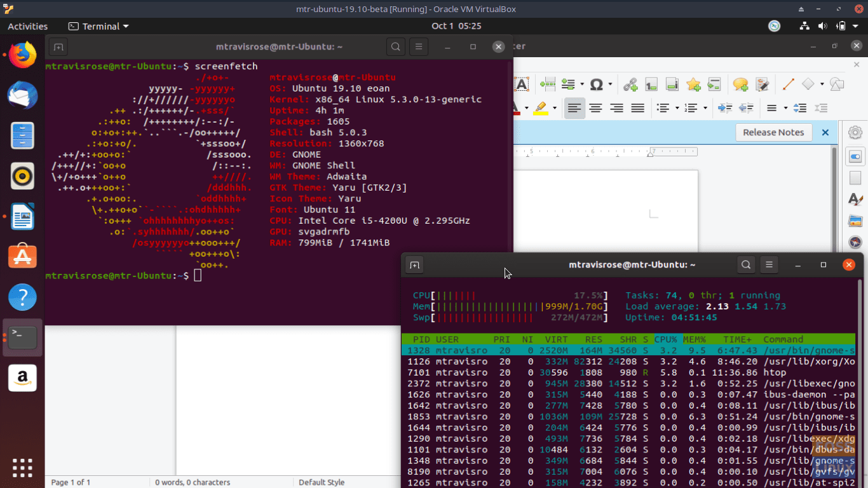Insert a special character (Omega icon)
The width and height of the screenshot is (868, 488).
pos(596,84)
